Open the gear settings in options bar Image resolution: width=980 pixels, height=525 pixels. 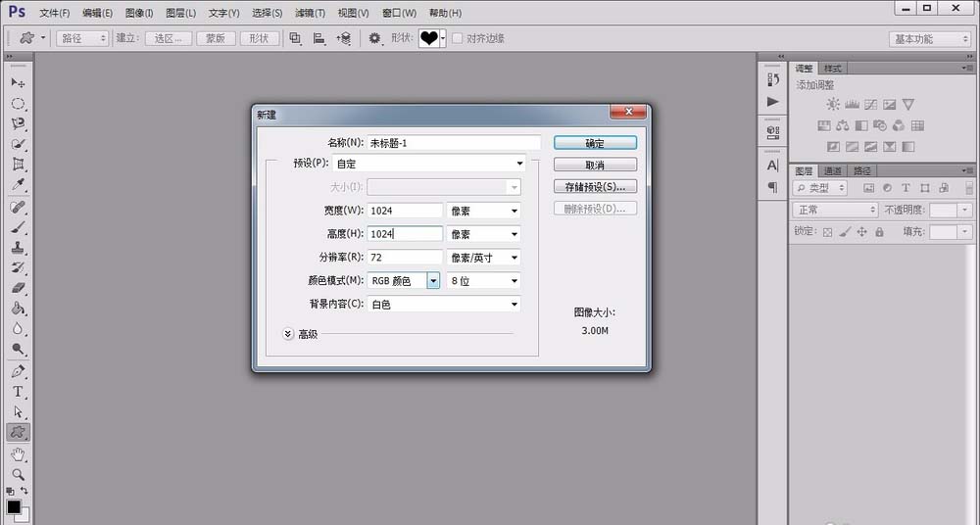(x=374, y=39)
